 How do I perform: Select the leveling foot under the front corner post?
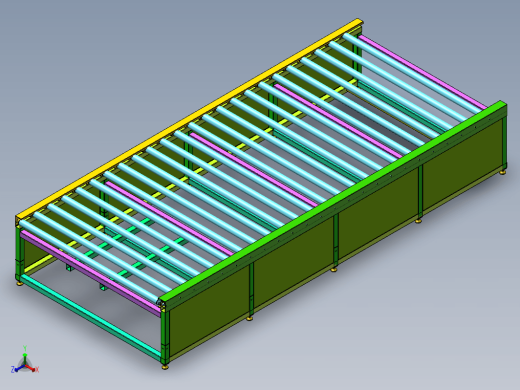tap(165, 366)
